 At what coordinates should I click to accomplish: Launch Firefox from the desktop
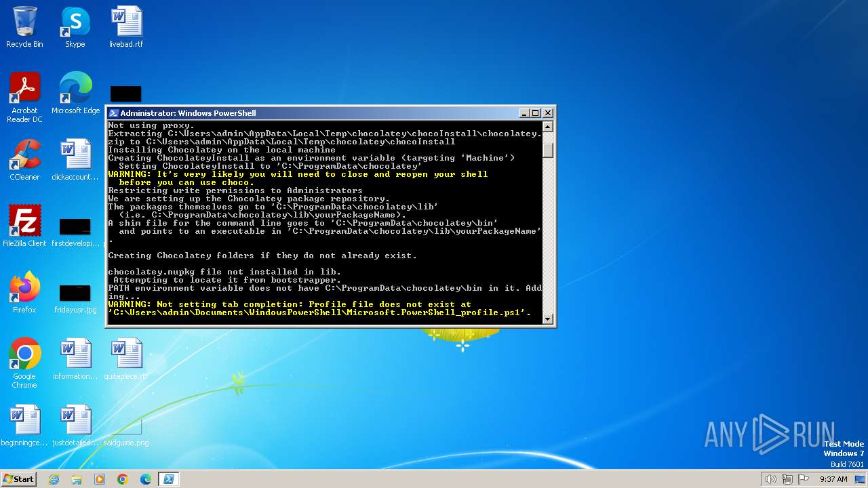(24, 293)
